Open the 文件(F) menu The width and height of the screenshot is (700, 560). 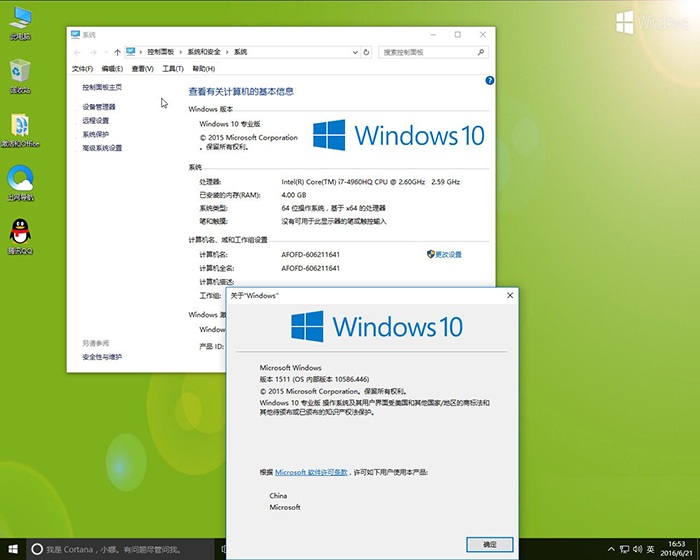[82, 69]
